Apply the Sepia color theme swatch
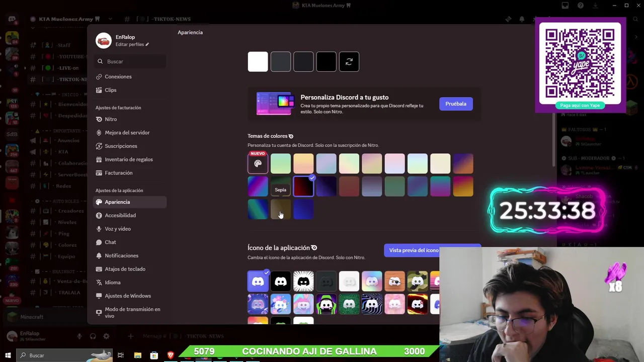This screenshot has height=362, width=644. [x=281, y=209]
